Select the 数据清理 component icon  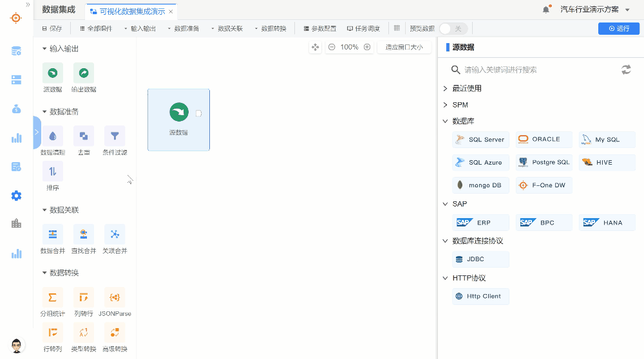[x=52, y=136]
